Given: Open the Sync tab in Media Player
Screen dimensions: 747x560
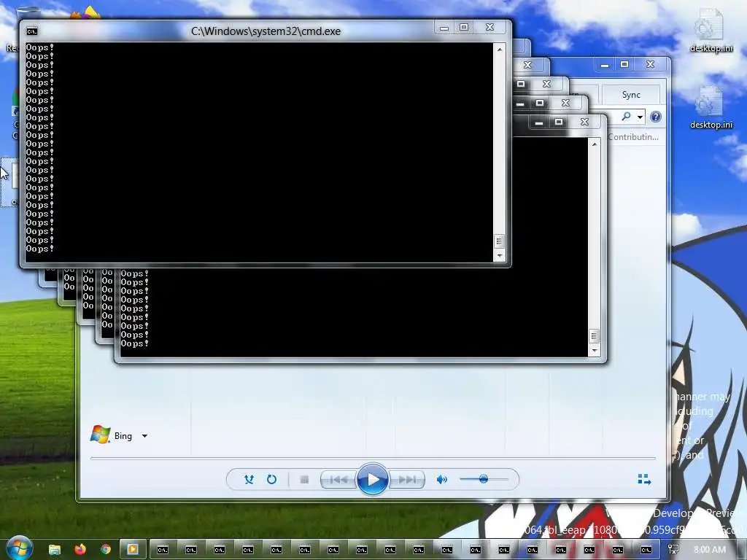Looking at the screenshot, I should [631, 95].
